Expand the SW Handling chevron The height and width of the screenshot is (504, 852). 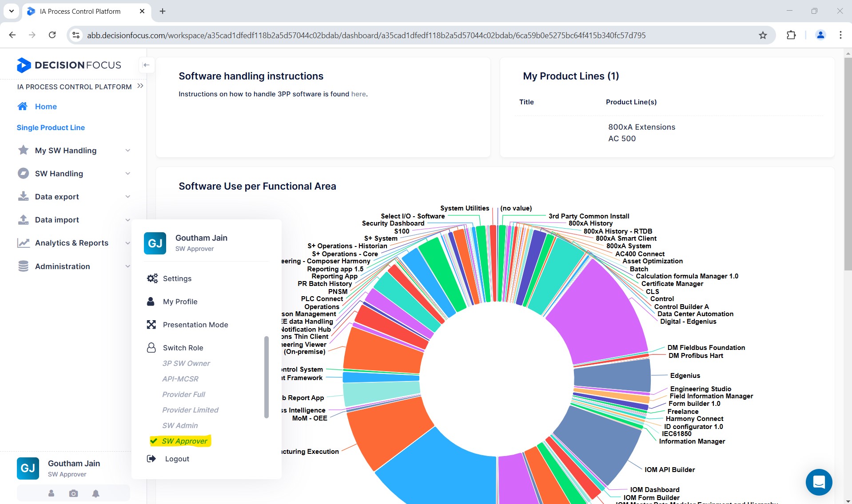tap(128, 174)
